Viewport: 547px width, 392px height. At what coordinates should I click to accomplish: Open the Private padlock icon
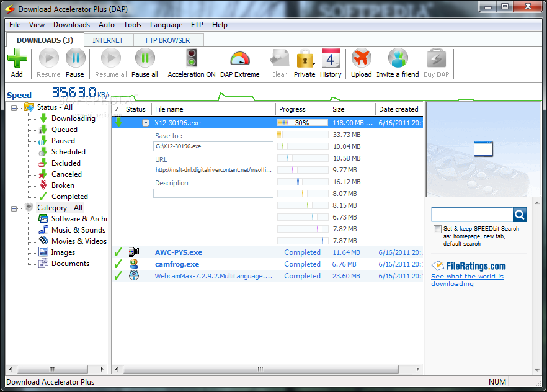click(x=304, y=59)
